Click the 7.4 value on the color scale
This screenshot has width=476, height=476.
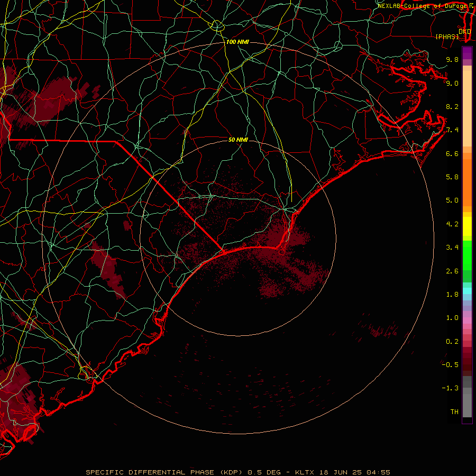point(452,130)
